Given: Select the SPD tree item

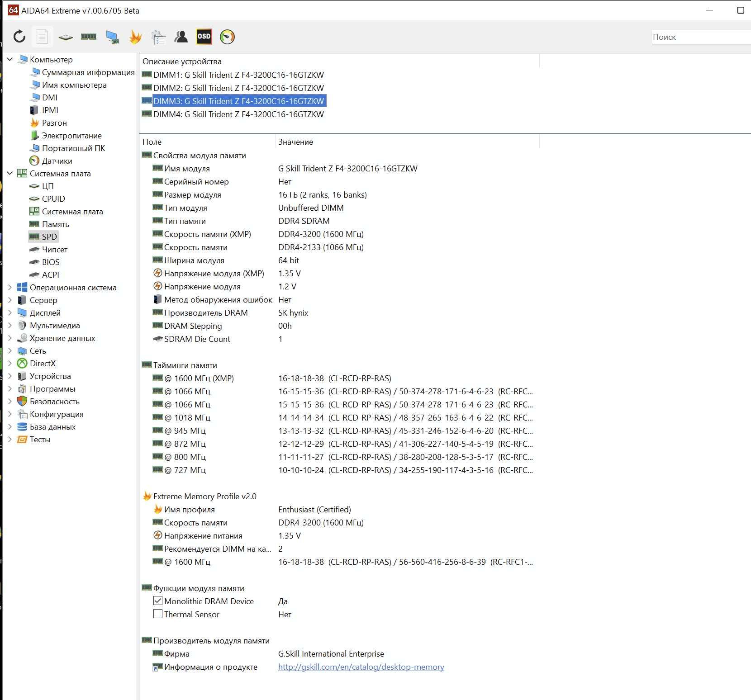Looking at the screenshot, I should click(43, 236).
